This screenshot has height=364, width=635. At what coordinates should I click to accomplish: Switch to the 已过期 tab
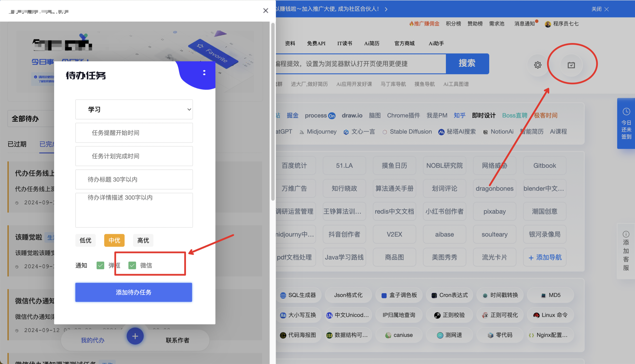tap(17, 144)
